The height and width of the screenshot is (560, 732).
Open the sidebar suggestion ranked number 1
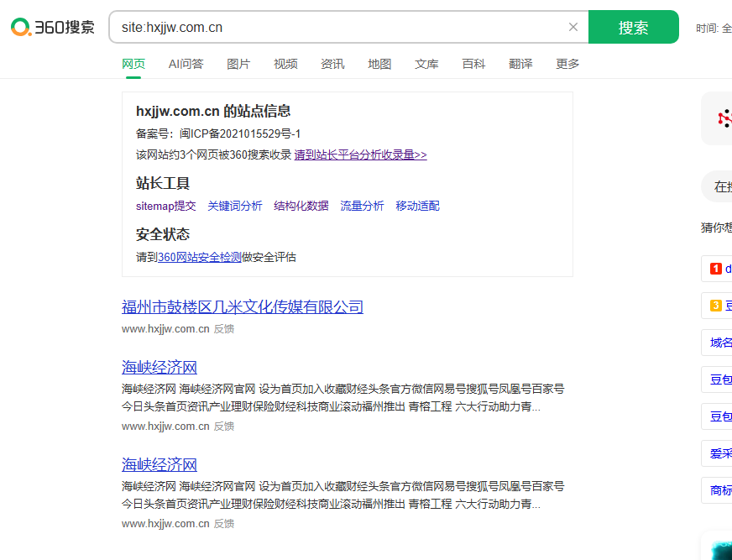tap(717, 269)
